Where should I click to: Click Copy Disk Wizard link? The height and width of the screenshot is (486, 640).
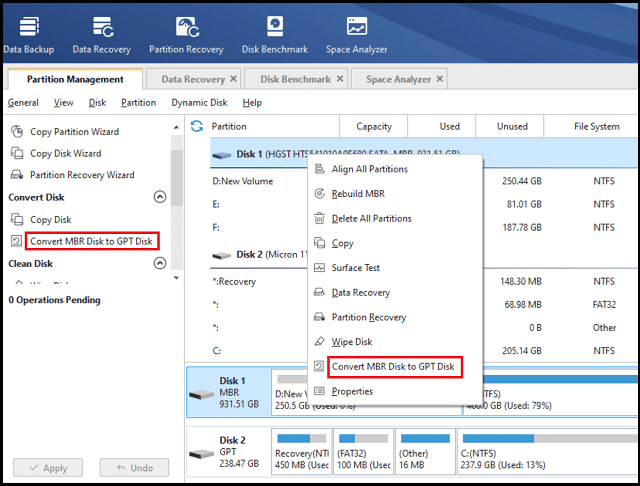click(x=66, y=153)
